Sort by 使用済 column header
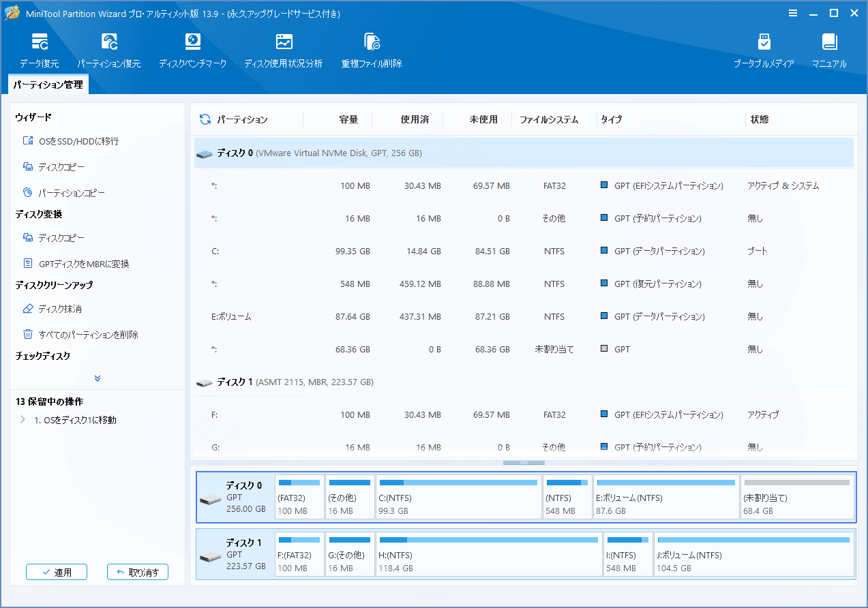Viewport: 868px width, 608px height. 415,119
